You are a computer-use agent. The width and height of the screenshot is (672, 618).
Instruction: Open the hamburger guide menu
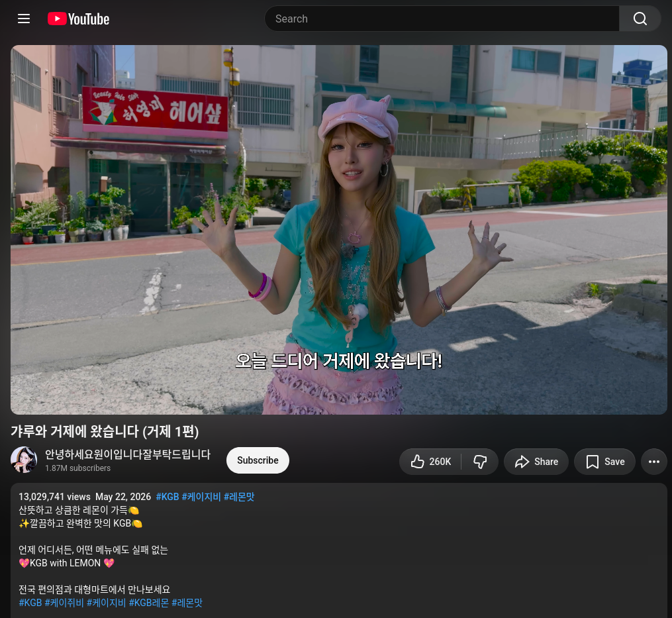tap(24, 19)
